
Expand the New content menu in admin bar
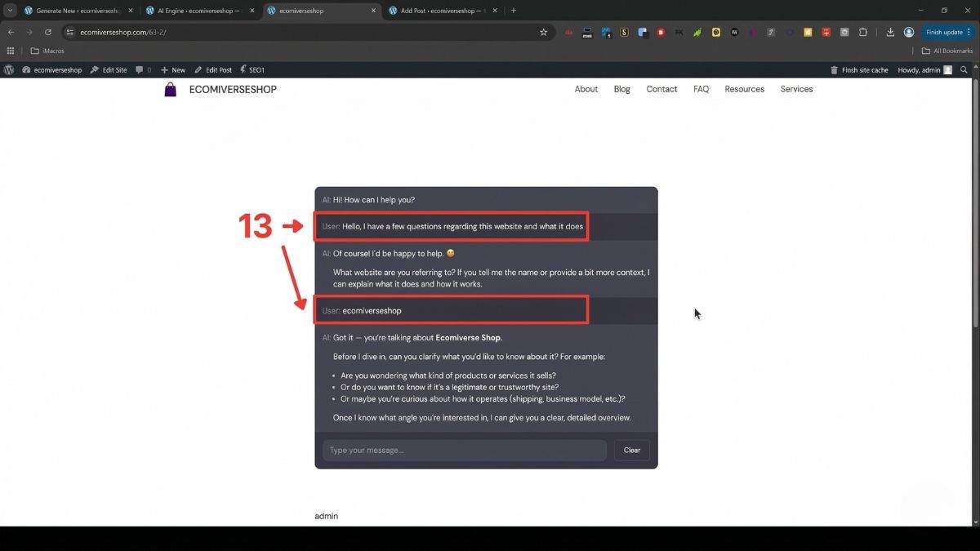click(173, 70)
